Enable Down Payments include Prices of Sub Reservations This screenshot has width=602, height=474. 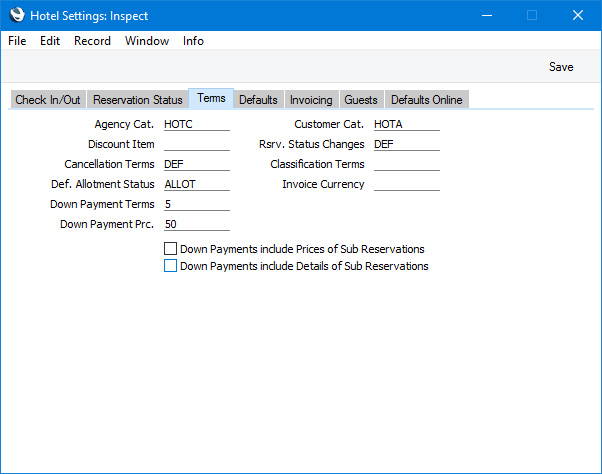click(171, 249)
